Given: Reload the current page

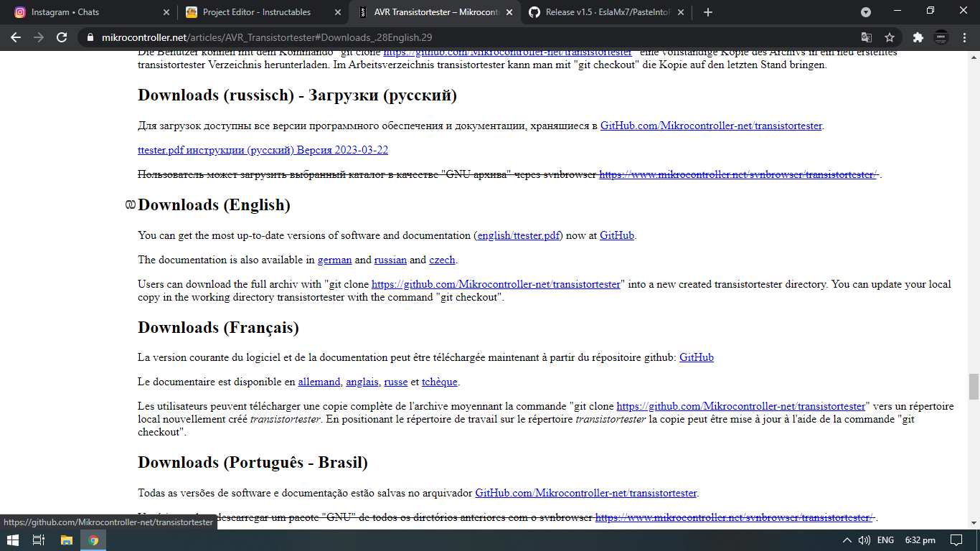Looking at the screenshot, I should pyautogui.click(x=62, y=37).
